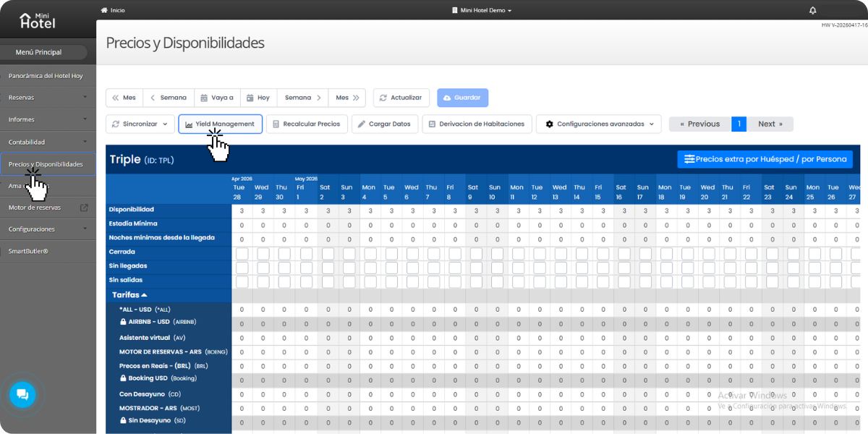Viewport: 868px width, 434px height.
Task: Go to the Next page
Action: pos(770,124)
